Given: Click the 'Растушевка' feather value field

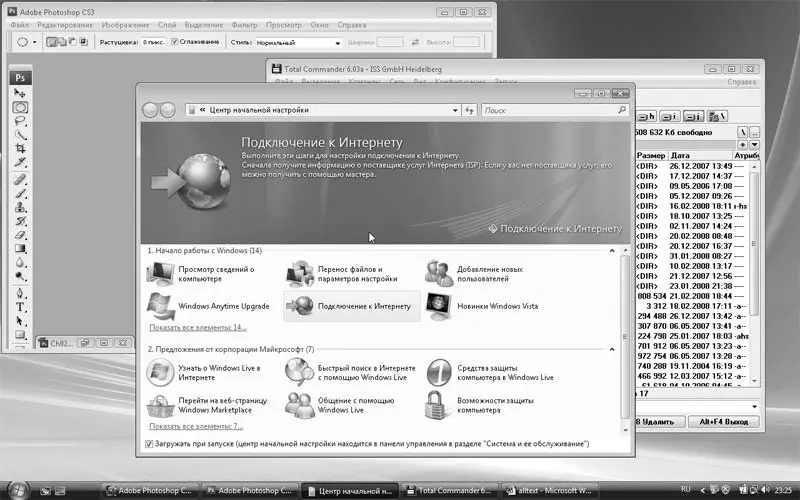Looking at the screenshot, I should tap(153, 42).
